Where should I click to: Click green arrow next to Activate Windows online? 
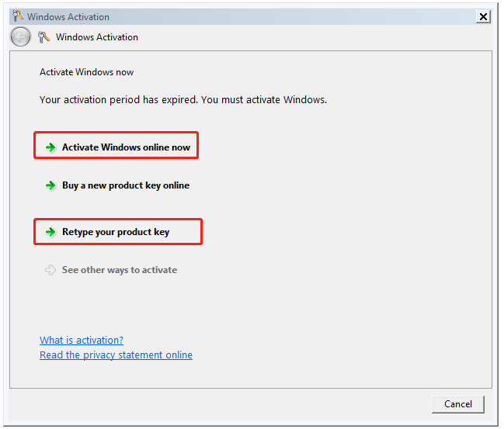50,147
